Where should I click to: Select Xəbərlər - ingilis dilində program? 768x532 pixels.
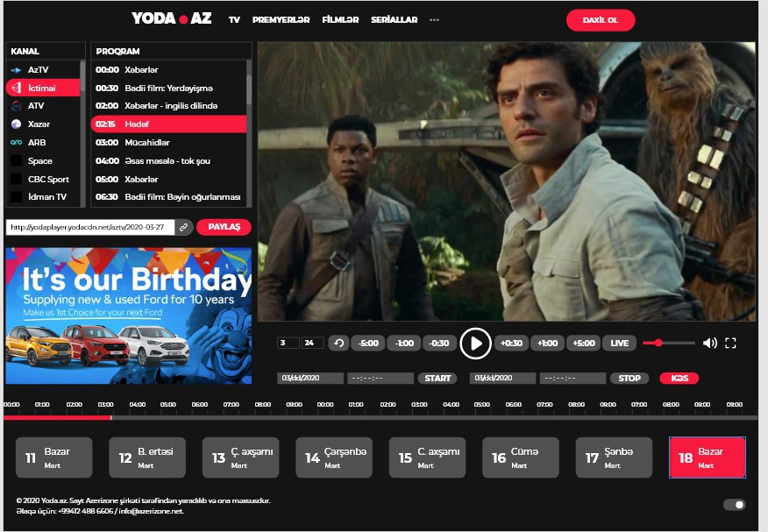[168, 106]
